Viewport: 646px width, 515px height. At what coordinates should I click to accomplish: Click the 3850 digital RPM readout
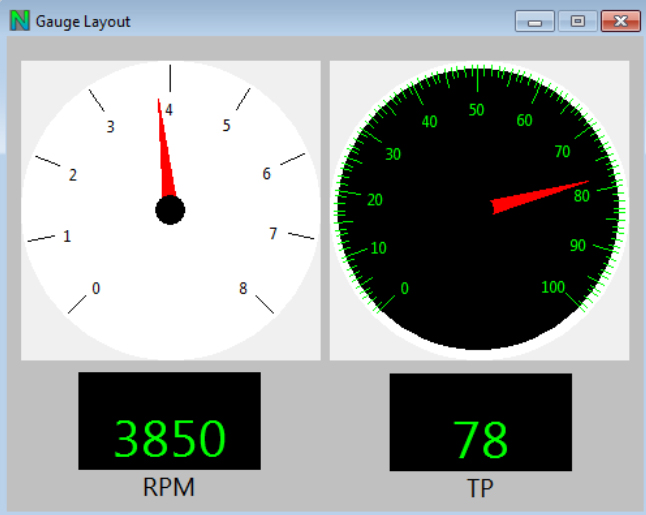coord(170,438)
